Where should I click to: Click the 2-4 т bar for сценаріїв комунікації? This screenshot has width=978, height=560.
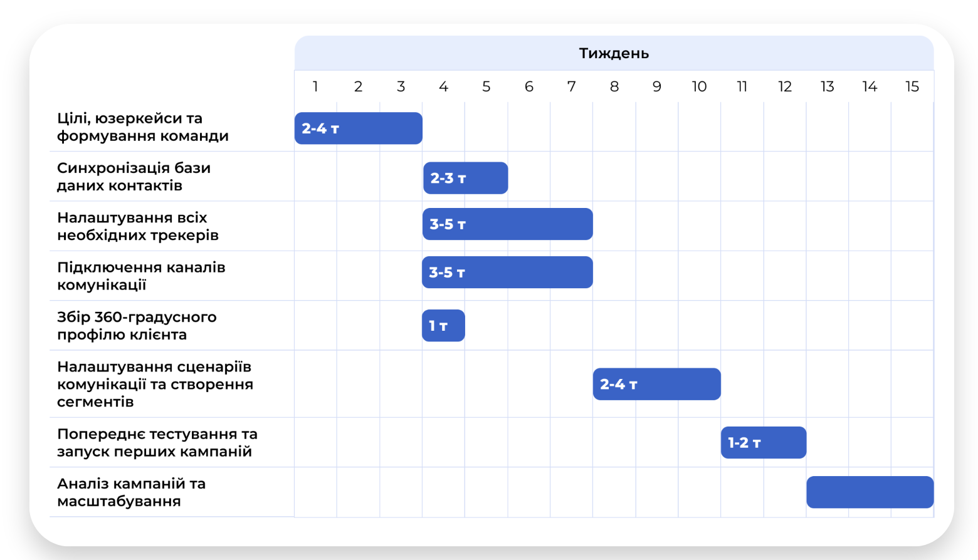coord(656,384)
